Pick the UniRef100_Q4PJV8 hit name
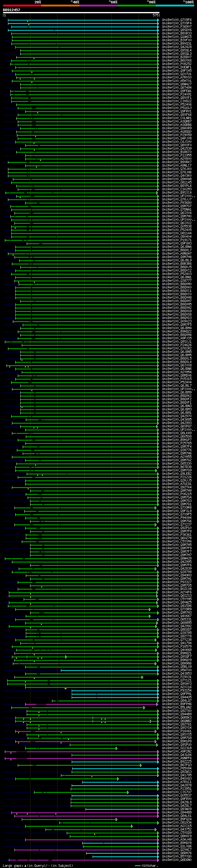The width and height of the screenshot is (197, 868). [x=177, y=138]
